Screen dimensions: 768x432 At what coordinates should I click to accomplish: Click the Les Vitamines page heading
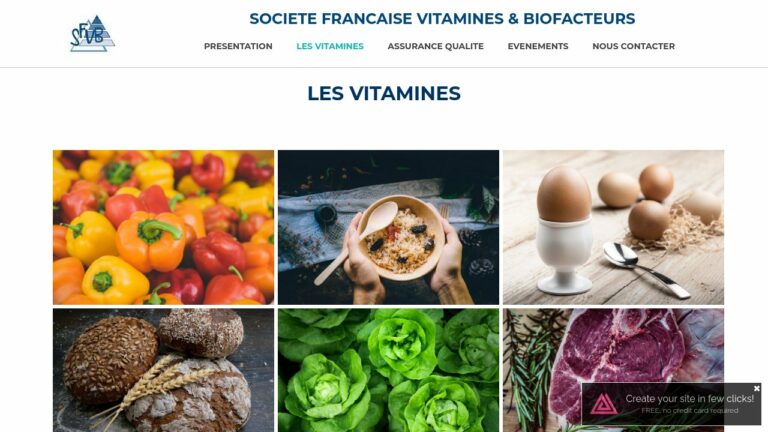(x=384, y=93)
